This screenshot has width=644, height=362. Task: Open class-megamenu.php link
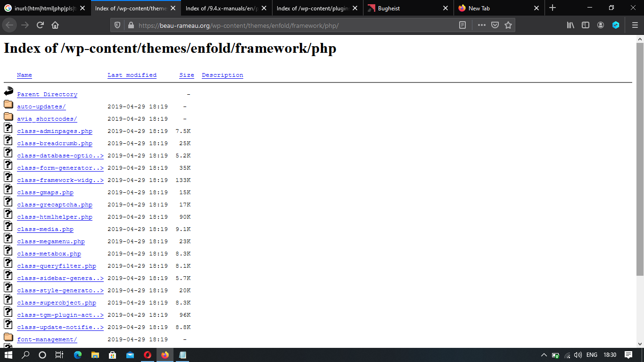point(51,241)
